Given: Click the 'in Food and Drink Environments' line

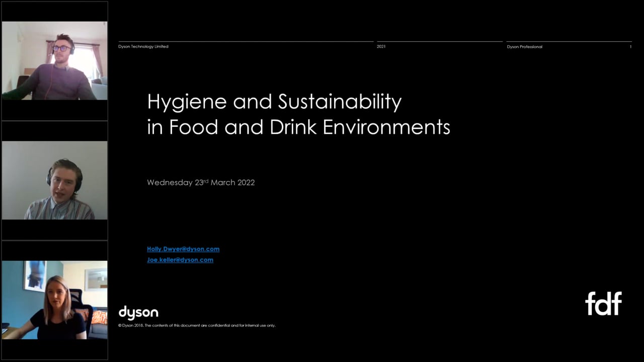Looking at the screenshot, I should [298, 127].
